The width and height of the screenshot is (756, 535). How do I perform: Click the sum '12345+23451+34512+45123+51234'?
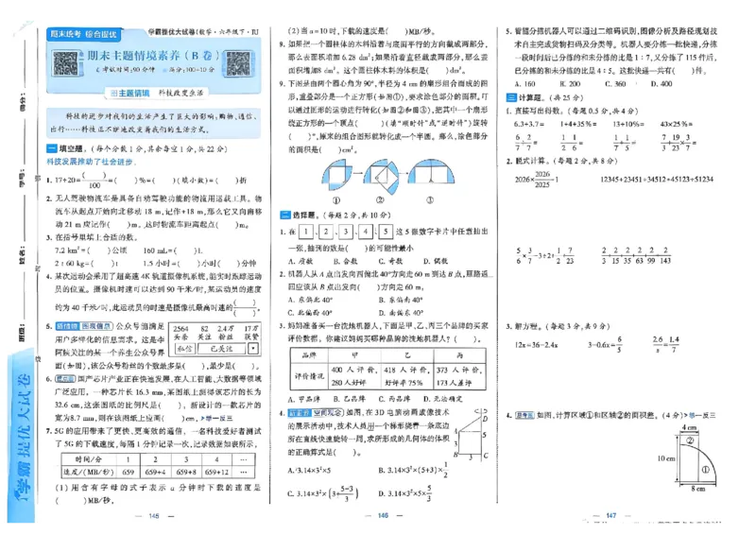point(657,180)
